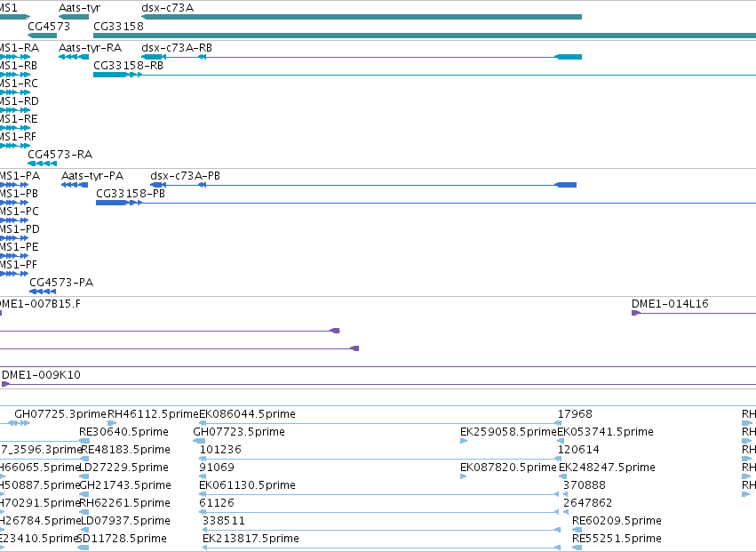Open the EK248247.5prime EST label
This screenshot has height=552, width=756.
607,468
